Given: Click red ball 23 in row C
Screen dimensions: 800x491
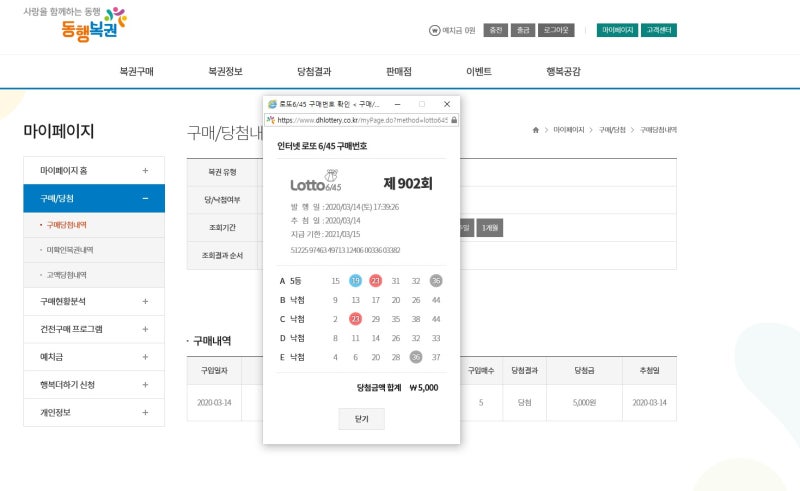Looking at the screenshot, I should (355, 319).
